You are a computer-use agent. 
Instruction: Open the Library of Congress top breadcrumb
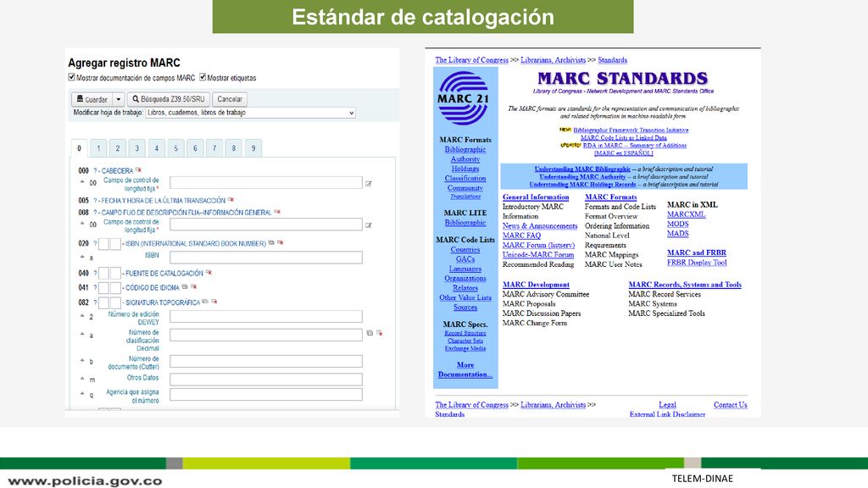[x=471, y=60]
